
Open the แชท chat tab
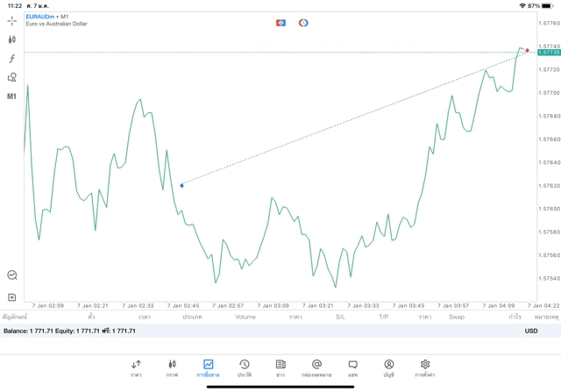[x=352, y=367]
